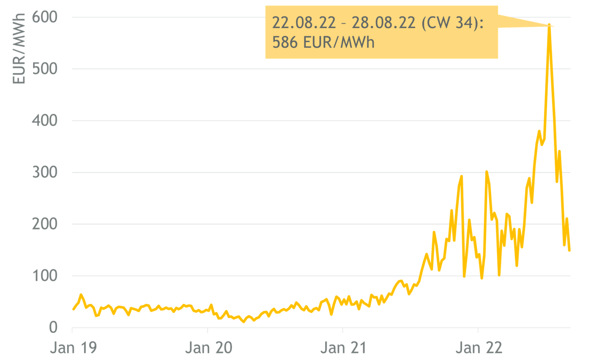Click the 300 y-axis value
The width and height of the screenshot is (600, 364).
[44, 172]
